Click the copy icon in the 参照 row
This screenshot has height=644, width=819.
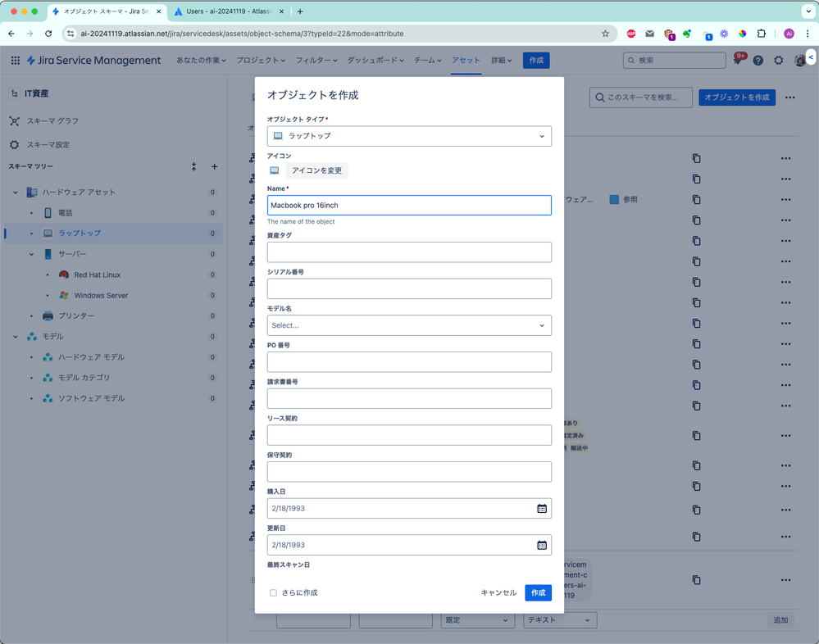click(696, 199)
